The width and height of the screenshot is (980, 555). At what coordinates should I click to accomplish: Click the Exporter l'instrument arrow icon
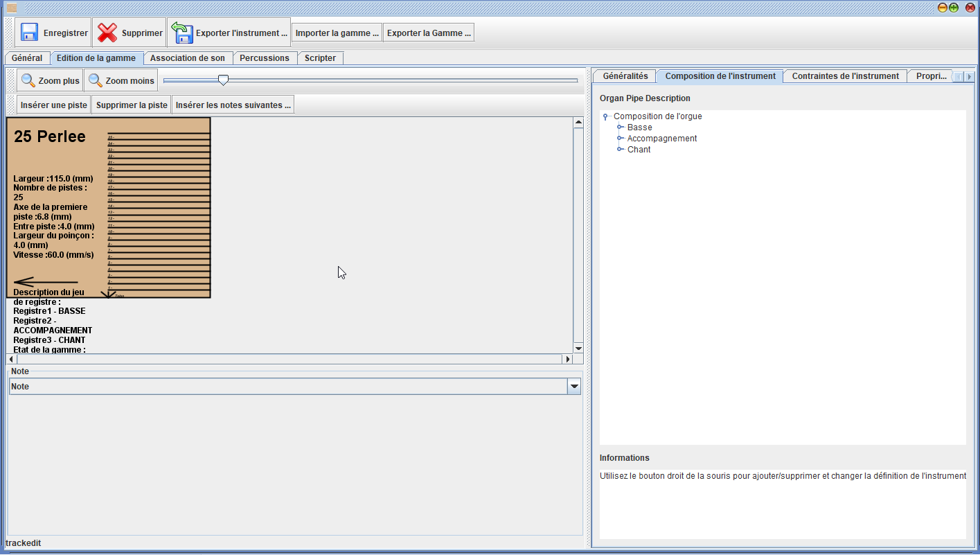pyautogui.click(x=182, y=33)
